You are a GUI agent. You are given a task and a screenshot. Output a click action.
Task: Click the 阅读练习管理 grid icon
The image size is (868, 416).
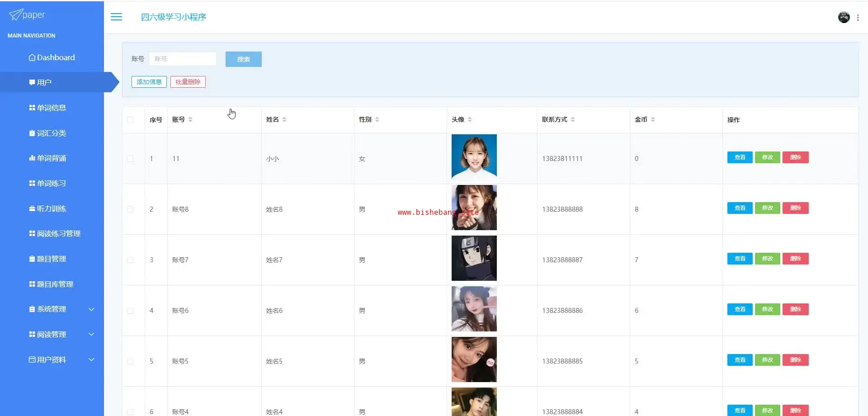click(32, 233)
